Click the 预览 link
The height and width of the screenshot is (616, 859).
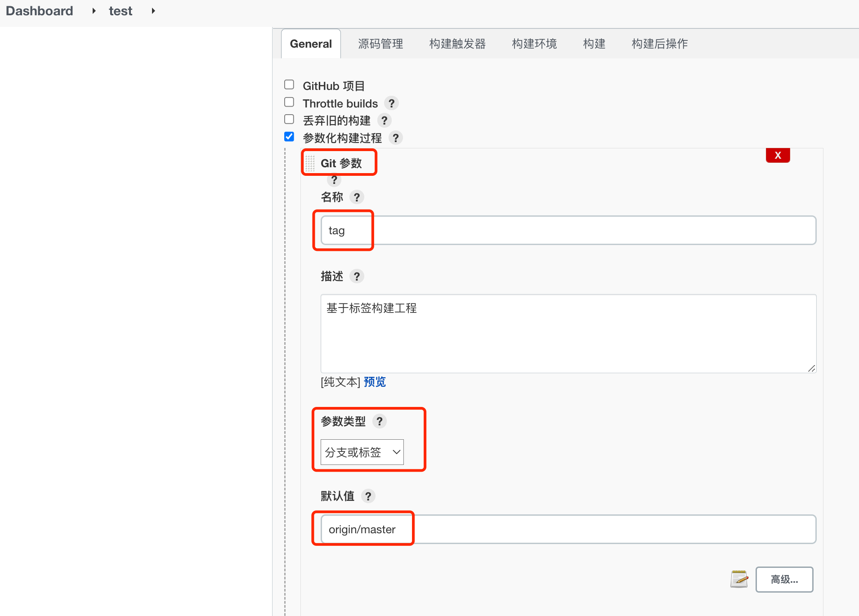375,382
